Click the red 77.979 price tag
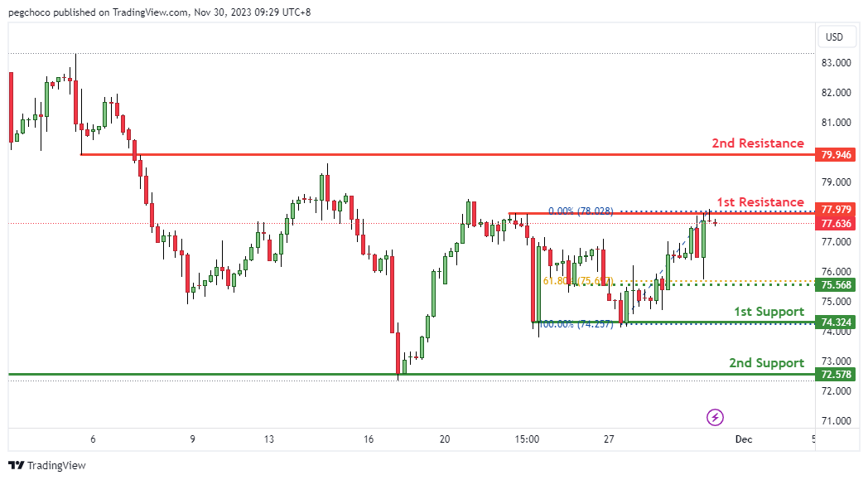 (x=835, y=209)
